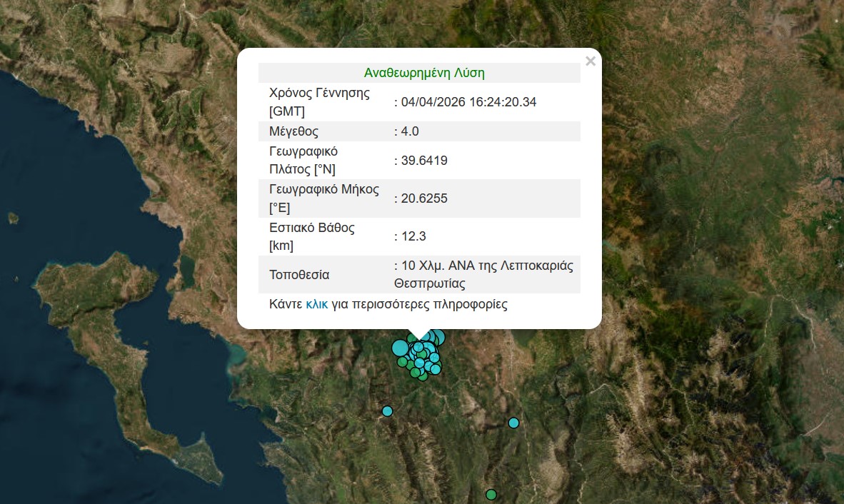Select the big cyan marker at the cluster's upper right

pyautogui.click(x=437, y=338)
